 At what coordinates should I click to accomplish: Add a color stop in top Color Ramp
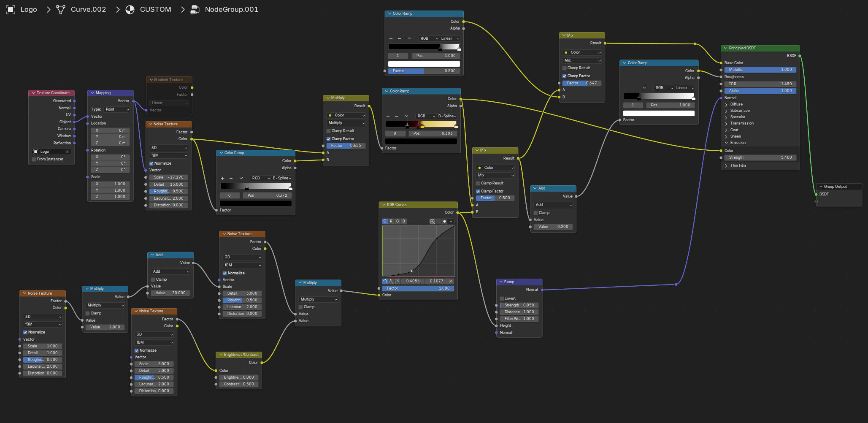391,38
